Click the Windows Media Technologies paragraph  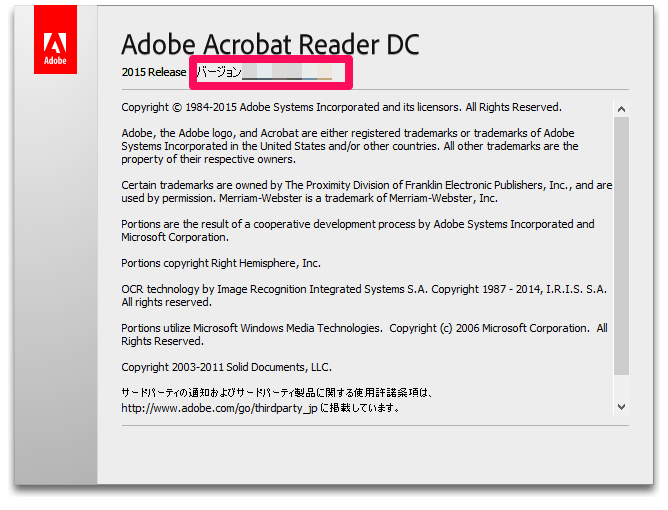(x=364, y=334)
